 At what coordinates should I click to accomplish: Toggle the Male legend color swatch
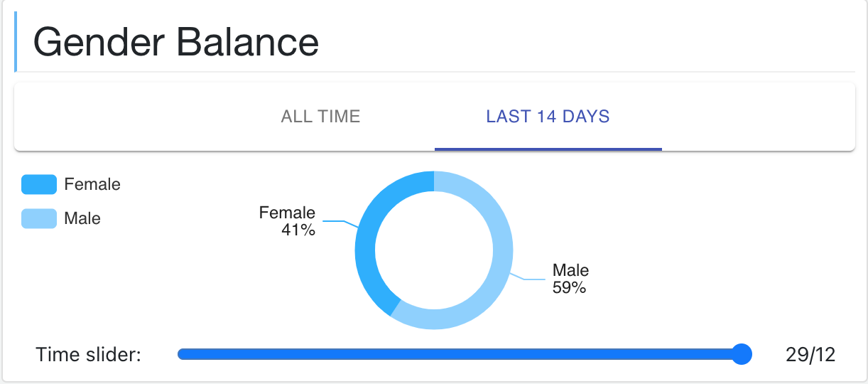(x=39, y=218)
